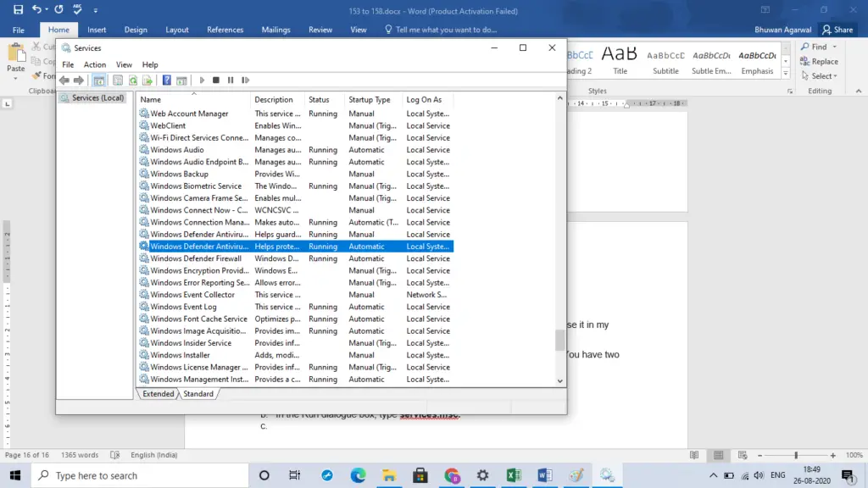Open the File menu in Services window
The height and width of the screenshot is (488, 868).
pyautogui.click(x=68, y=64)
